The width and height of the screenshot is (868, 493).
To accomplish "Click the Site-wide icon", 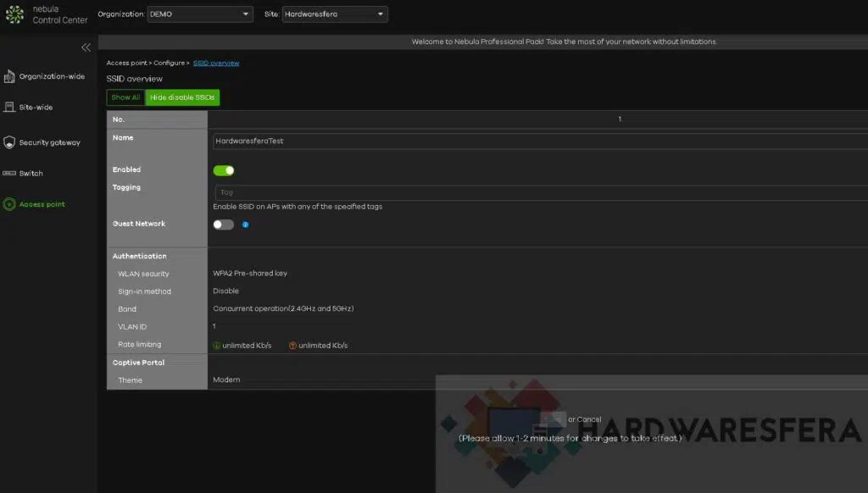I will (x=9, y=107).
